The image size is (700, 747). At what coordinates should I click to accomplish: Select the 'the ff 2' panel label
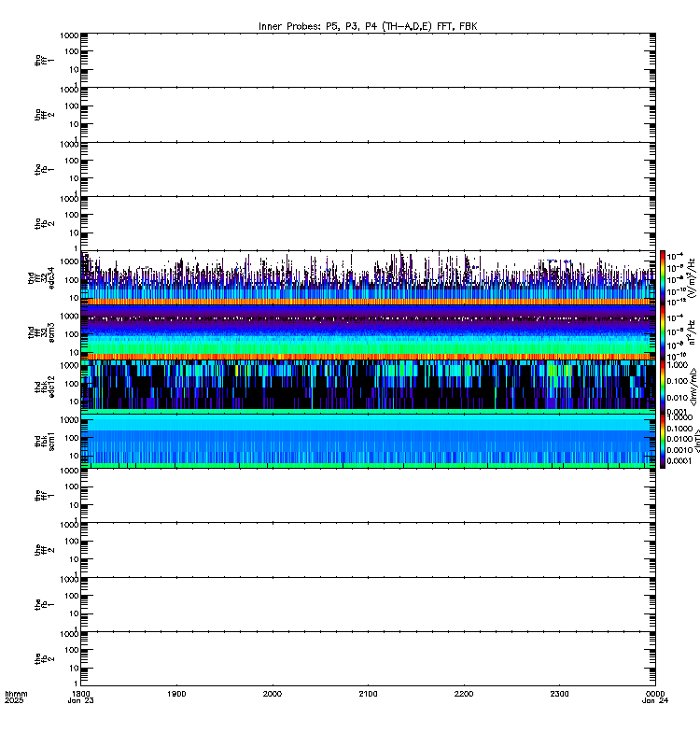click(x=44, y=550)
